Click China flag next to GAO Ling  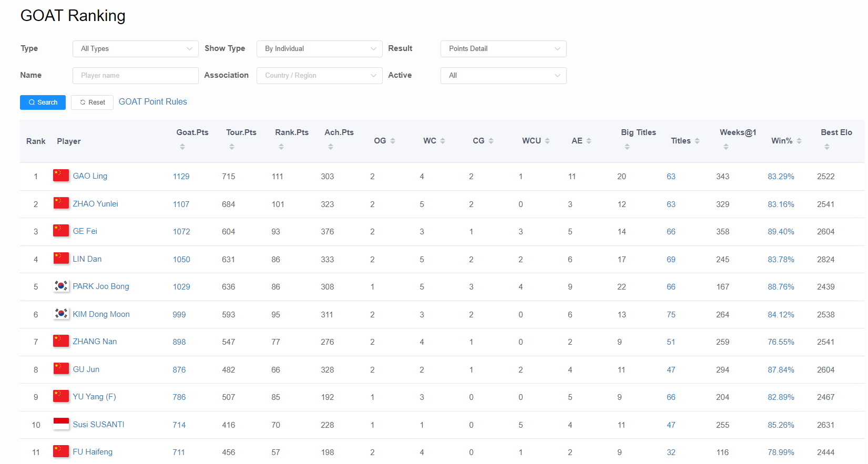pos(61,176)
